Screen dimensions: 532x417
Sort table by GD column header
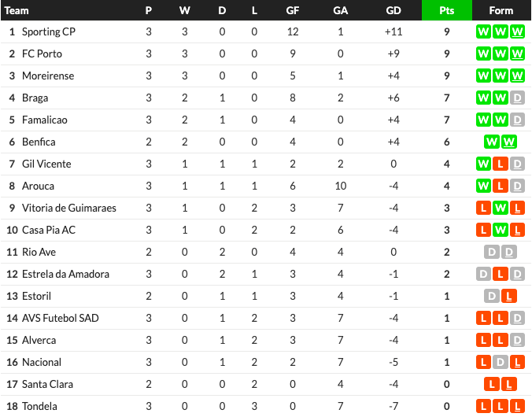tap(393, 10)
